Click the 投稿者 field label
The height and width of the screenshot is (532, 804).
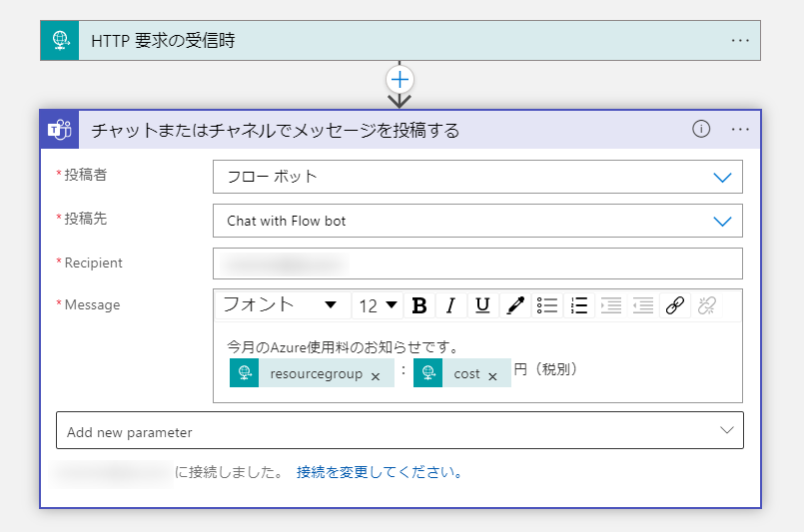click(86, 175)
